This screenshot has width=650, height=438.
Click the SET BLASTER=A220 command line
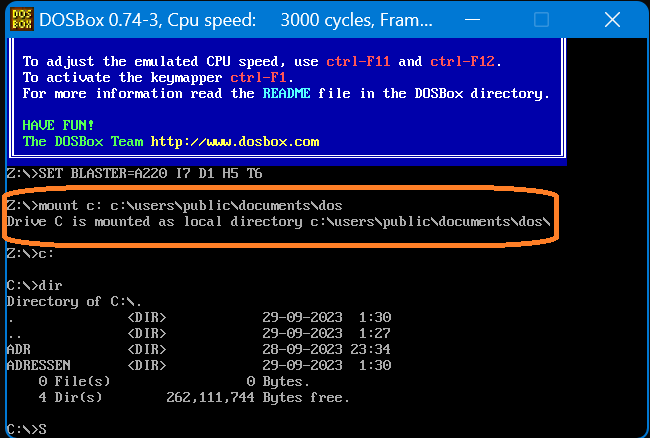(135, 173)
